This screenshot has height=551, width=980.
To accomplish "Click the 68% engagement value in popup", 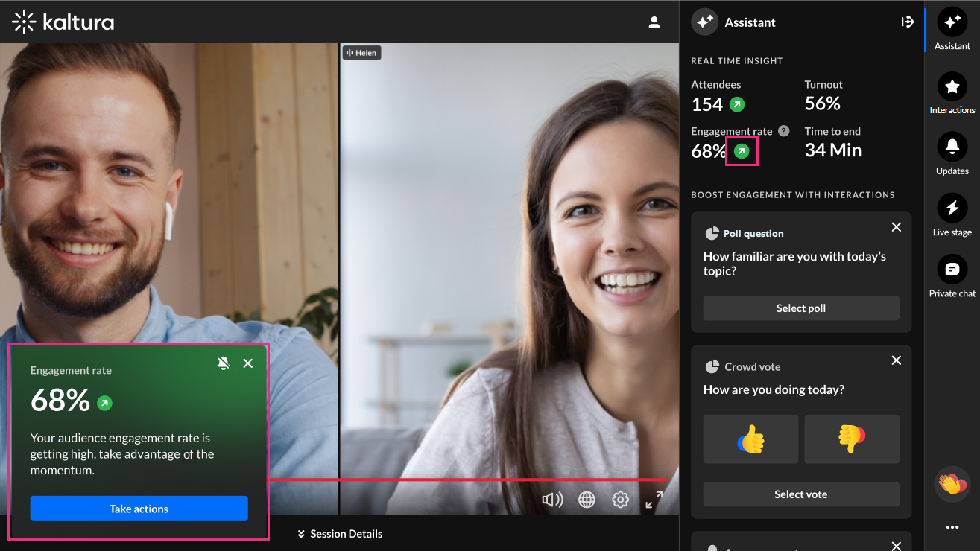I will pyautogui.click(x=60, y=401).
